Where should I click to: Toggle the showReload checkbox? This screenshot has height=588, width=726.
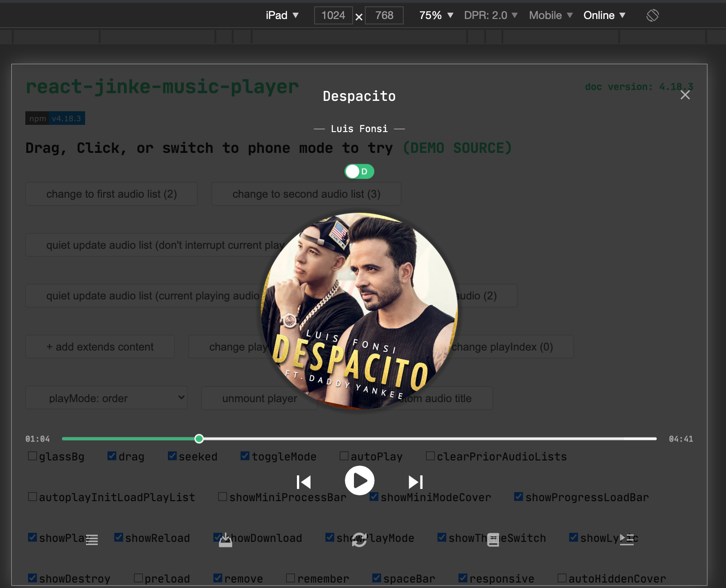tap(119, 537)
